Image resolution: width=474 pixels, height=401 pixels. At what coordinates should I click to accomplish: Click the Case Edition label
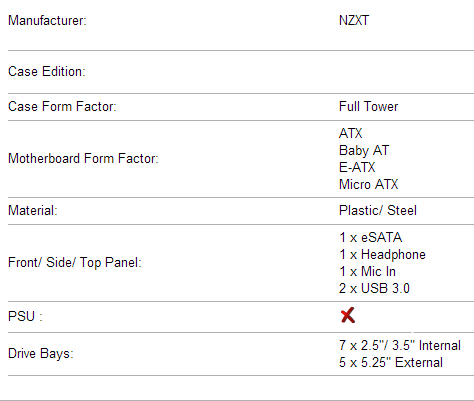point(47,72)
